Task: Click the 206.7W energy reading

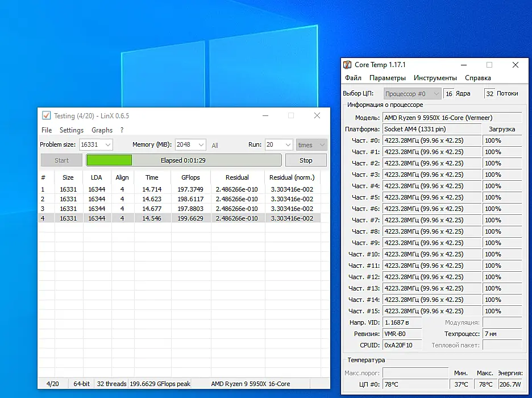Action: (x=510, y=384)
